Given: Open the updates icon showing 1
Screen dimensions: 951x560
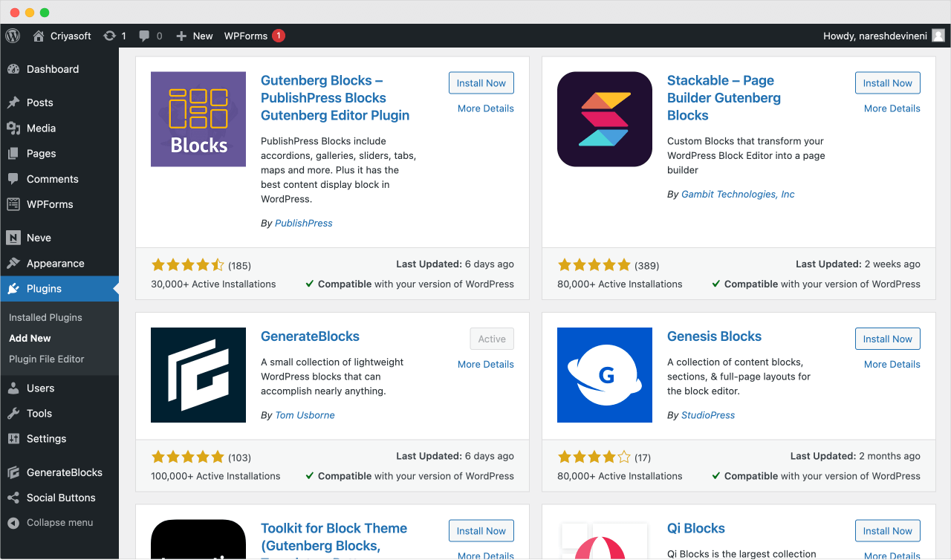Looking at the screenshot, I should tap(109, 36).
